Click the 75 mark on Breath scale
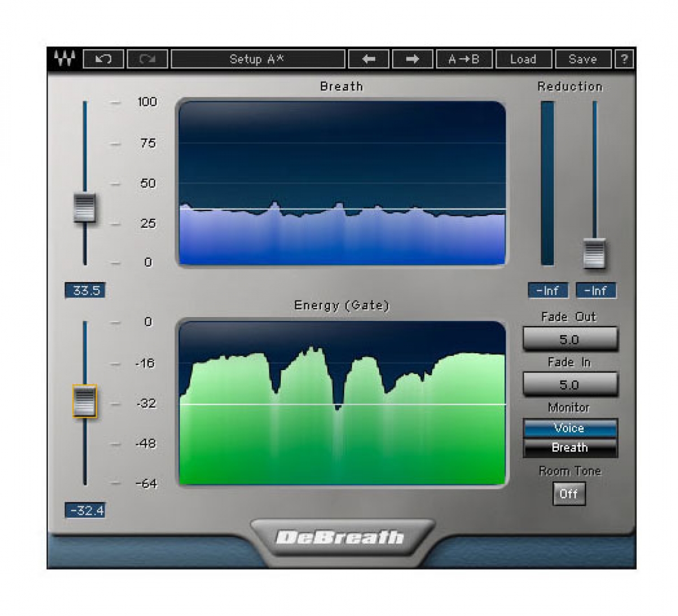The image size is (678, 616). coord(147,143)
